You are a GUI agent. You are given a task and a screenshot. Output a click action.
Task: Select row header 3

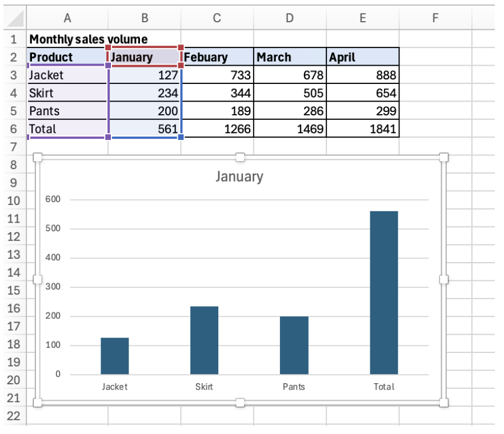(x=14, y=75)
